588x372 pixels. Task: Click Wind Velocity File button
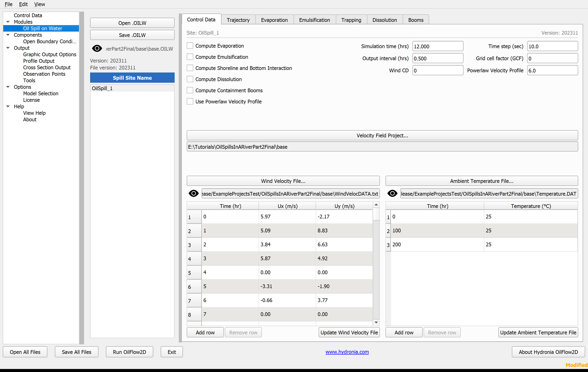(283, 181)
